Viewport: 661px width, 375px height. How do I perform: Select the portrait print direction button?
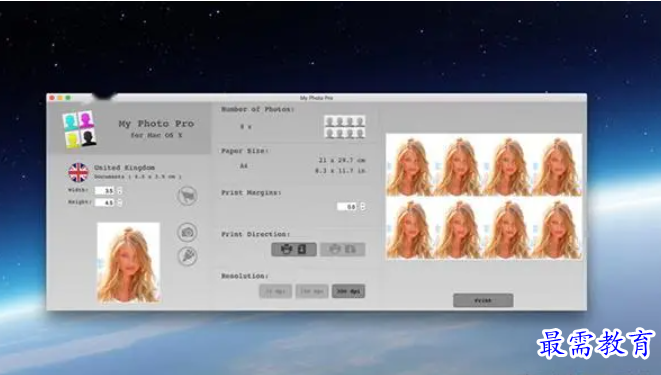pyautogui.click(x=294, y=249)
